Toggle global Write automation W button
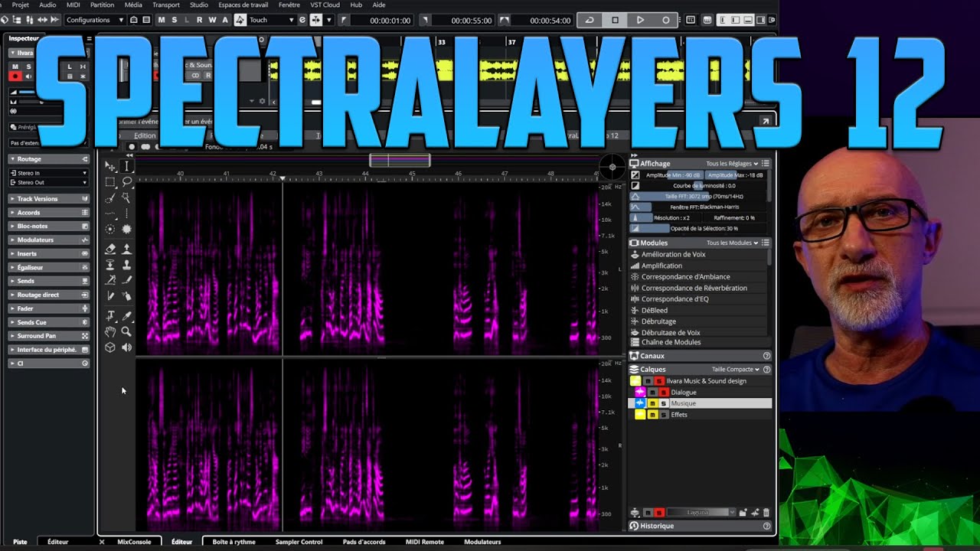The image size is (980, 551). pos(212,20)
